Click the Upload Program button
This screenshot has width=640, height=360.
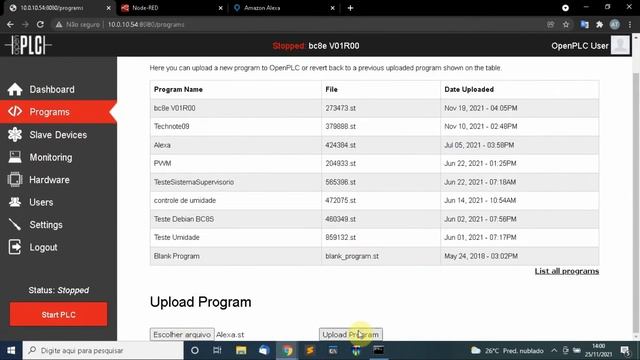click(x=351, y=334)
